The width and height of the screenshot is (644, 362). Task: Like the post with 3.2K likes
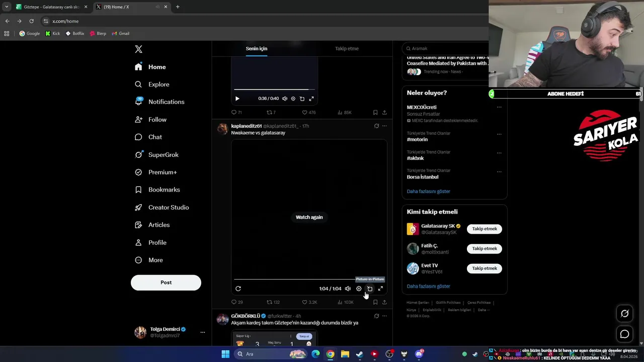pos(309,302)
